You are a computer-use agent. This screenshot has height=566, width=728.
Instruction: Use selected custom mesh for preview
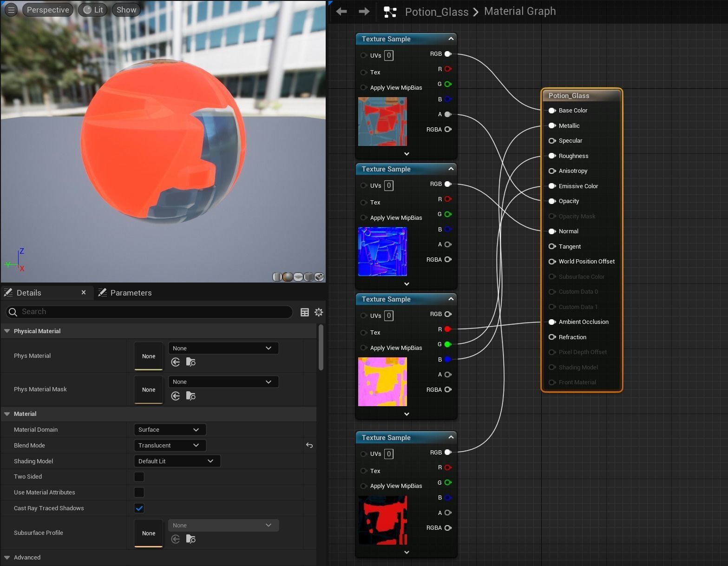[319, 277]
